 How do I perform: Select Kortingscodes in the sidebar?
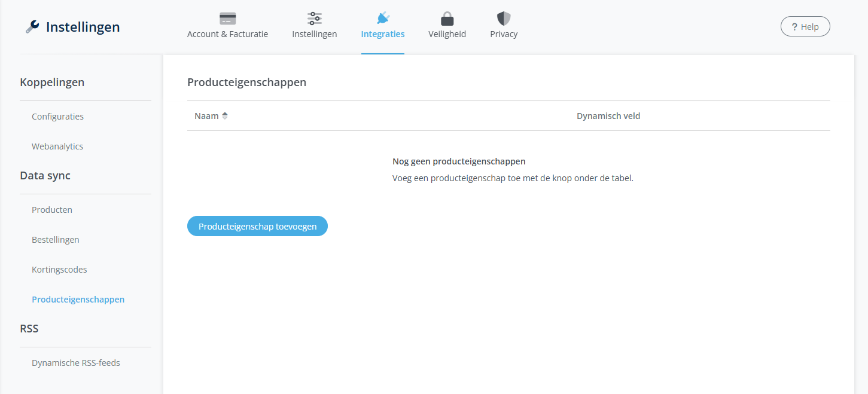point(59,270)
